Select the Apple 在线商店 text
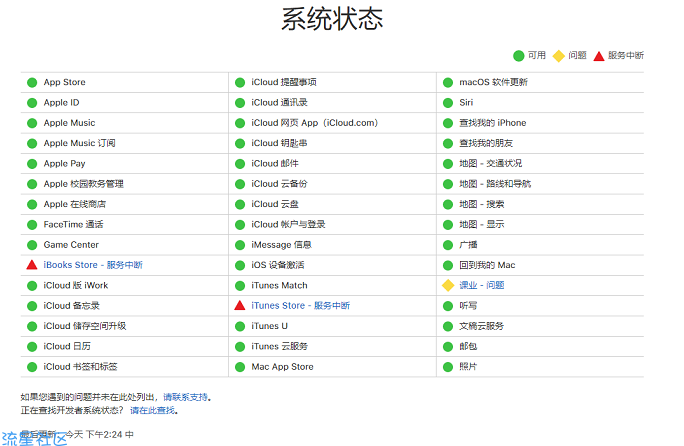 pyautogui.click(x=75, y=204)
